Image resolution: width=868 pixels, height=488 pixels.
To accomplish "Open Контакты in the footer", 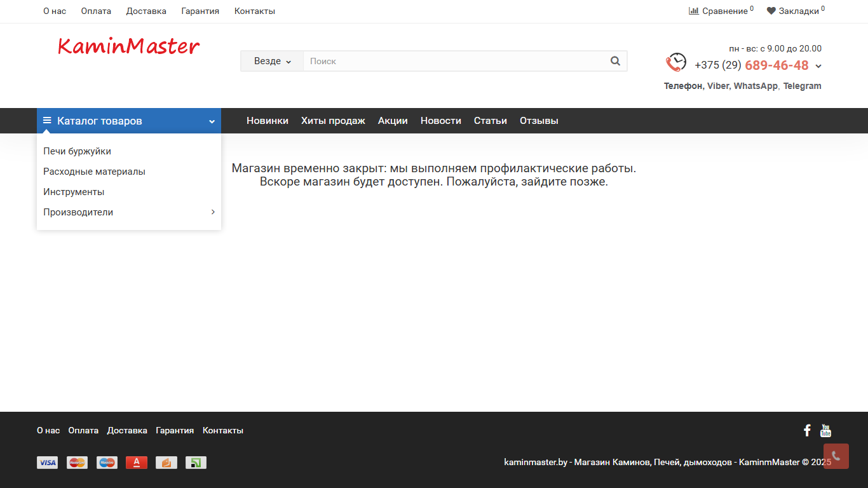I will [223, 430].
